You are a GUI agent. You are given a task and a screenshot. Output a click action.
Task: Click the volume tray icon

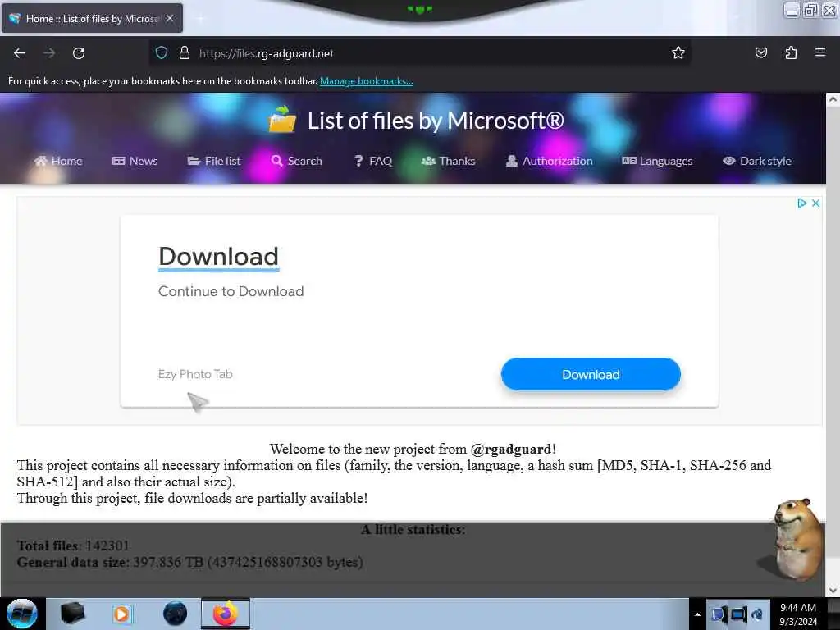pos(757,614)
